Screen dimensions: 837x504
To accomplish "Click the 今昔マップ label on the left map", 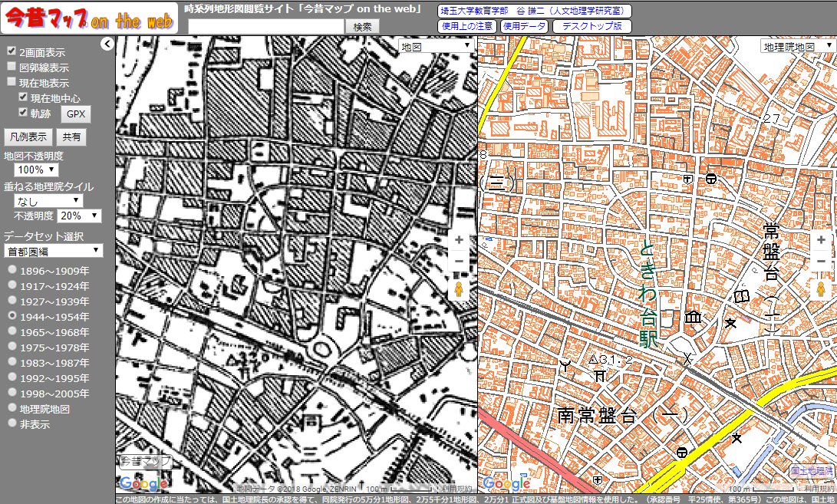I will coord(146,461).
